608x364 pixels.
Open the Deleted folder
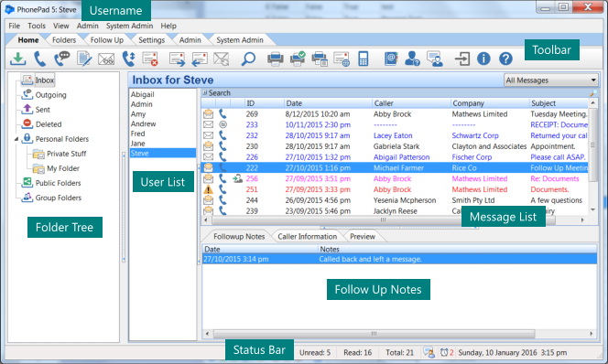(x=49, y=124)
